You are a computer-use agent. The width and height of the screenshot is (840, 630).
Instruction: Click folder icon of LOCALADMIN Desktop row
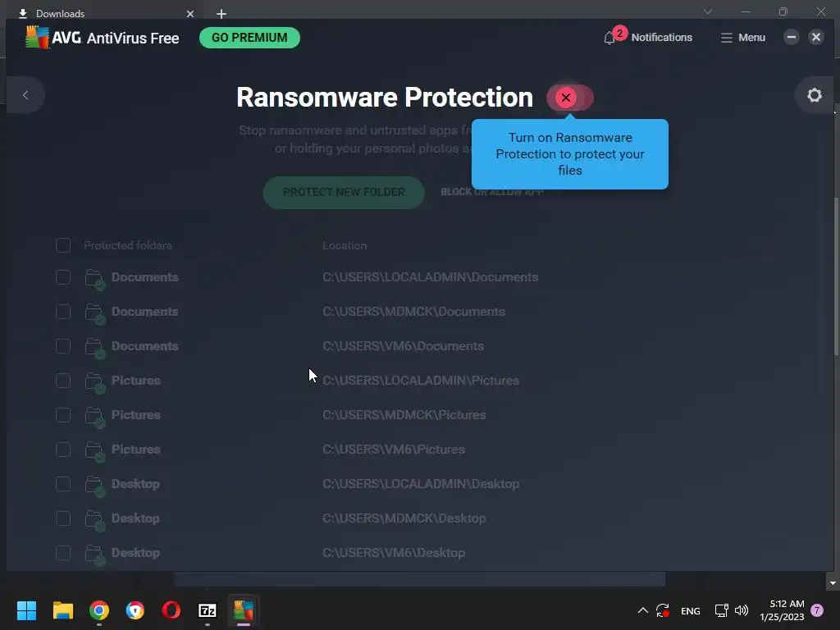[x=95, y=486]
